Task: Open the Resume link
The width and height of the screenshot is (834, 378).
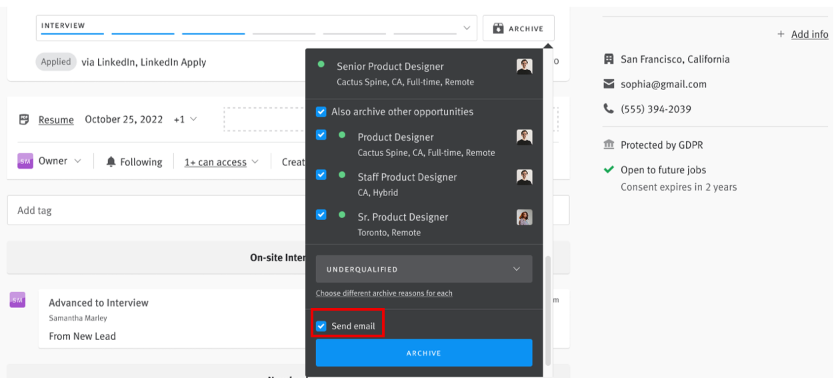Action: [56, 120]
